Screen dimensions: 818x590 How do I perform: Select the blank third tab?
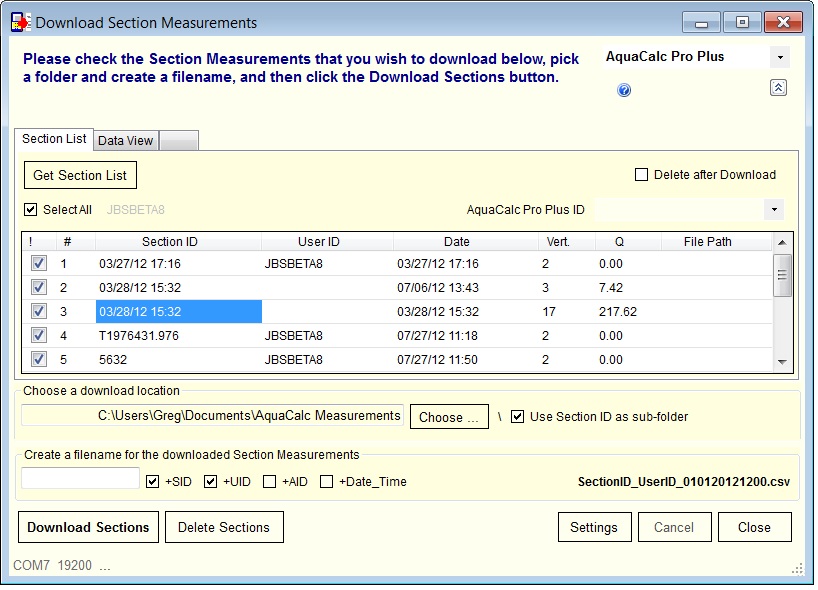coord(179,141)
